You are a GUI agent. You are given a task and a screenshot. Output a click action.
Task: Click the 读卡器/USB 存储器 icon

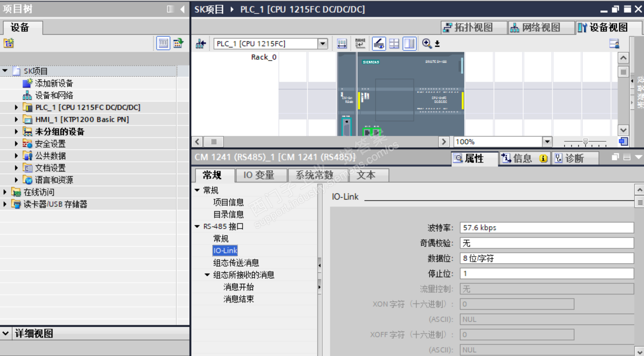pos(16,204)
